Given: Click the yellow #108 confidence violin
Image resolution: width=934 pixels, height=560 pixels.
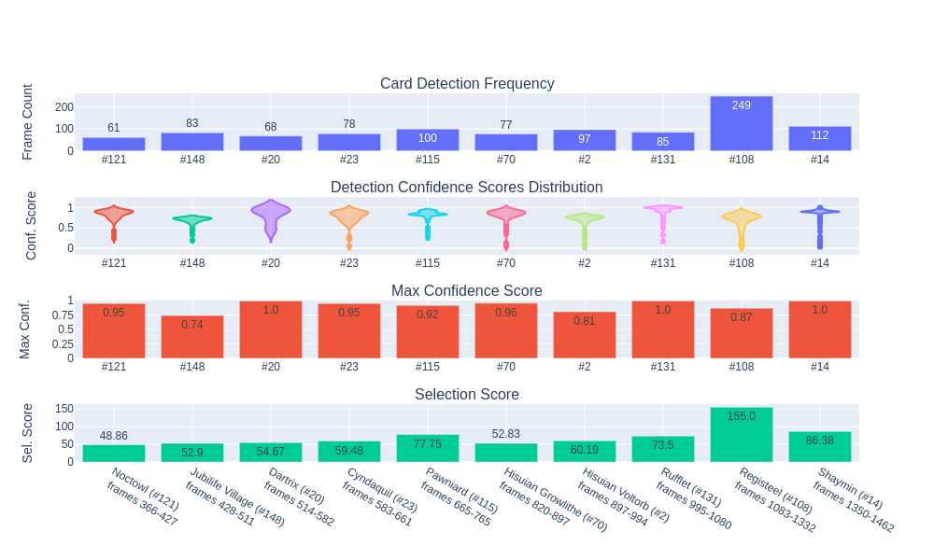Looking at the screenshot, I should 742,220.
